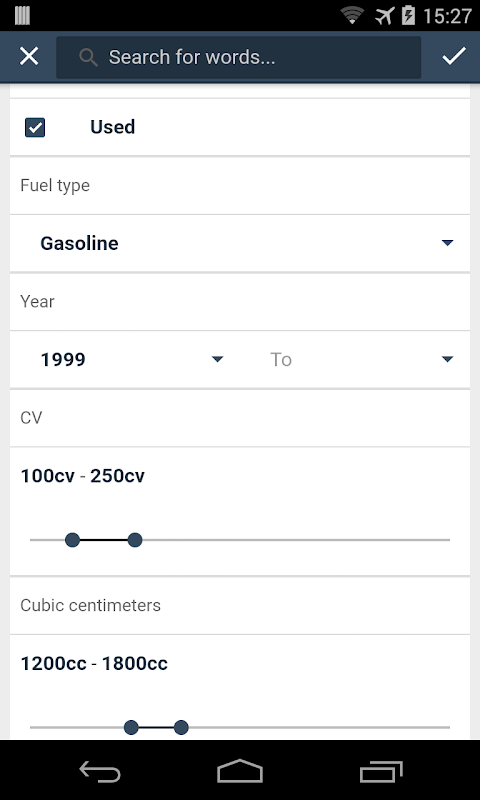Tap the Wi-Fi status icon

(x=352, y=15)
